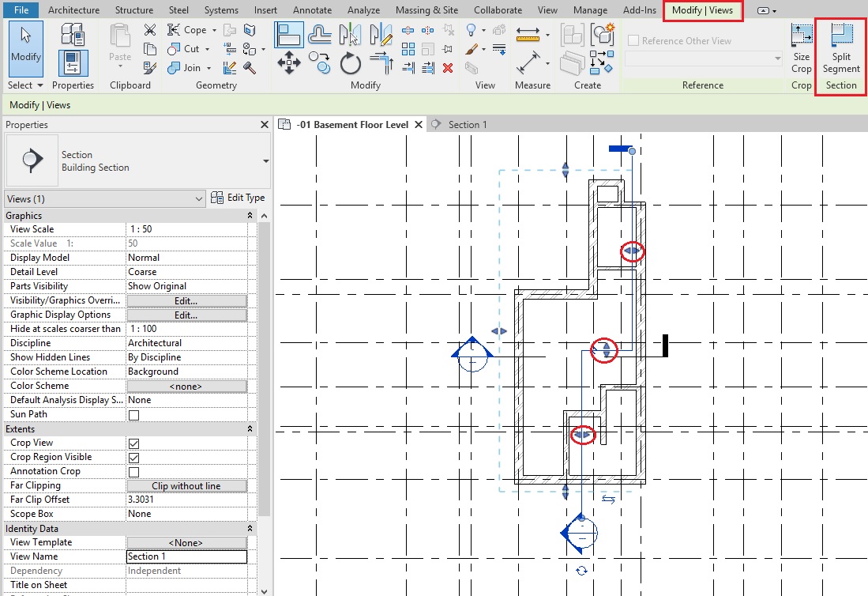This screenshot has width=868, height=596.
Task: Uncheck the Crop View checkbox
Action: [133, 443]
